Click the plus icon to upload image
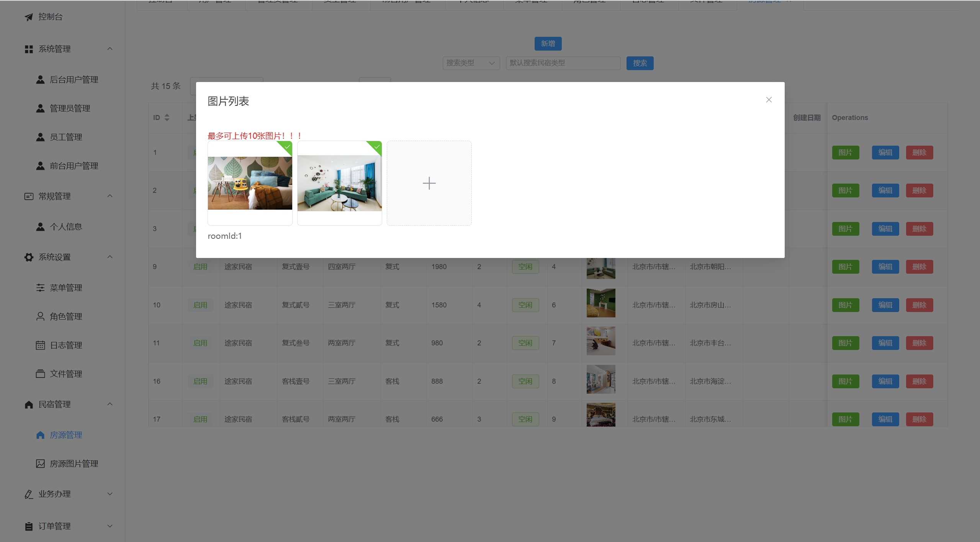The width and height of the screenshot is (980, 542). pyautogui.click(x=429, y=183)
